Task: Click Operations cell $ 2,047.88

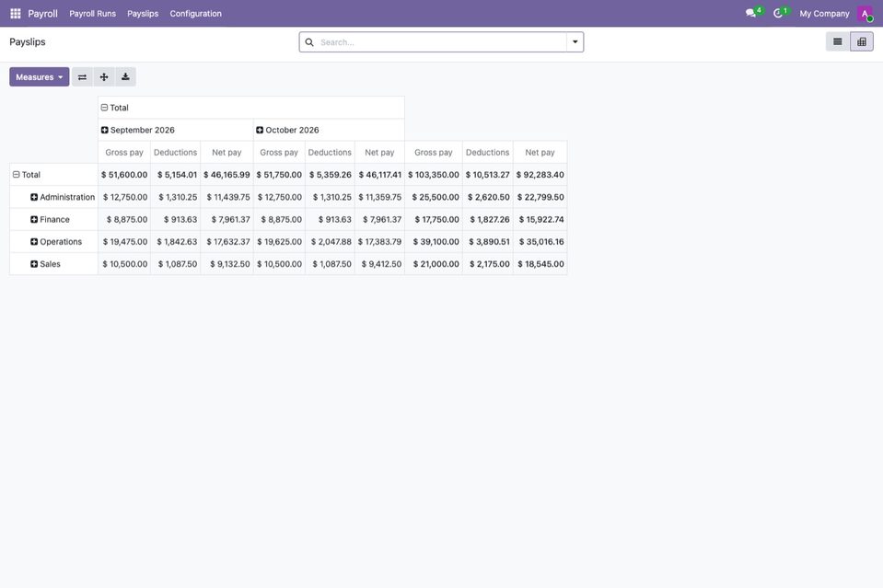Action: pos(330,242)
